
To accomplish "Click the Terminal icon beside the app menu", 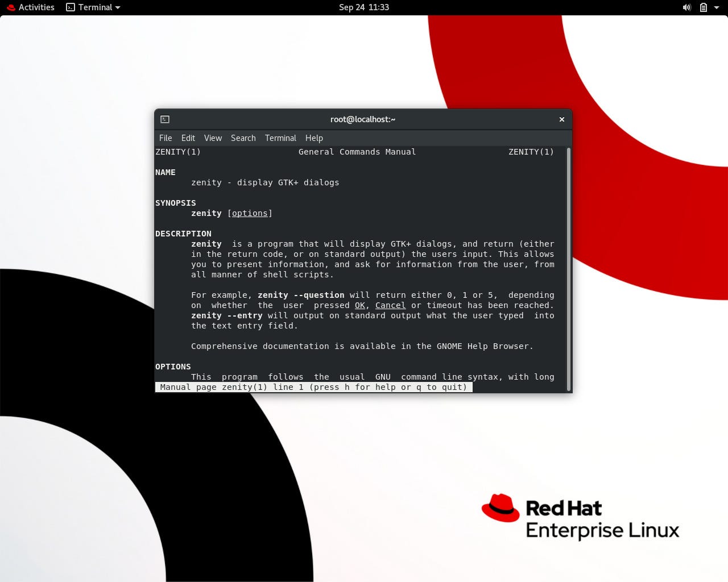I will point(70,7).
